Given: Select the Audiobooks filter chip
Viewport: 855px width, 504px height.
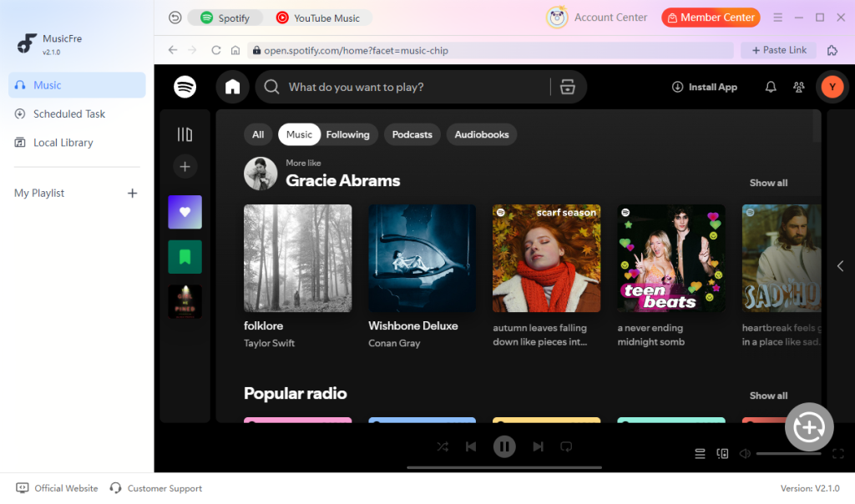Looking at the screenshot, I should [x=482, y=134].
